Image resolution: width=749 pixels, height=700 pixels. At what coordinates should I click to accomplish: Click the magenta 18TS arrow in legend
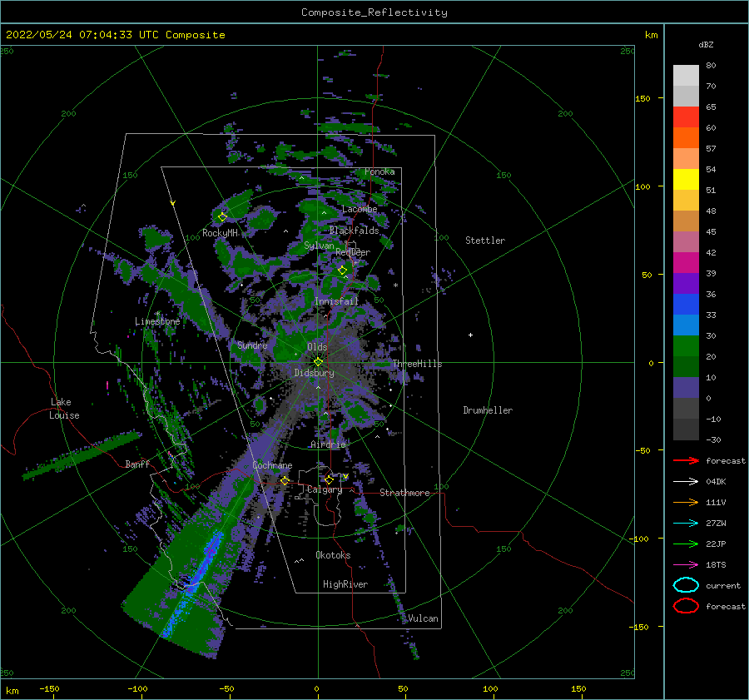[x=686, y=565]
